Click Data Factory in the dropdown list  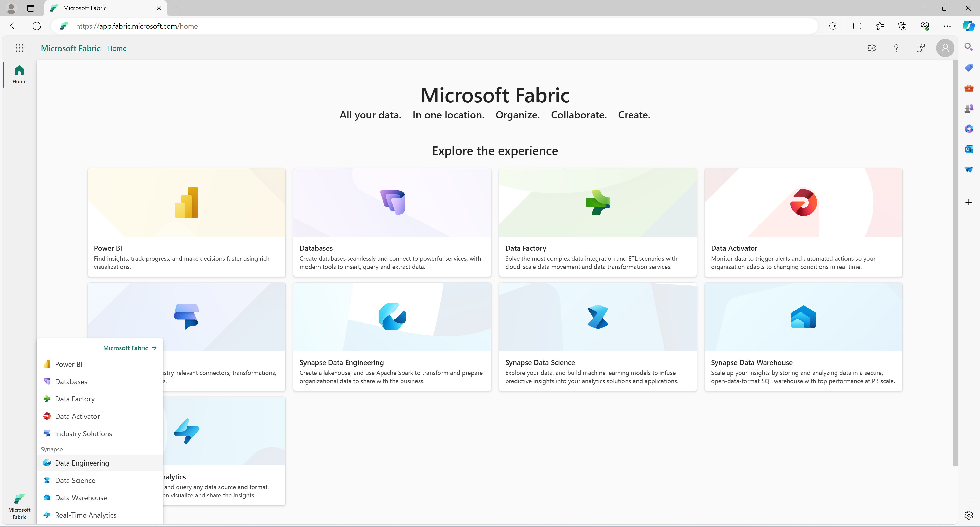[x=75, y=398]
